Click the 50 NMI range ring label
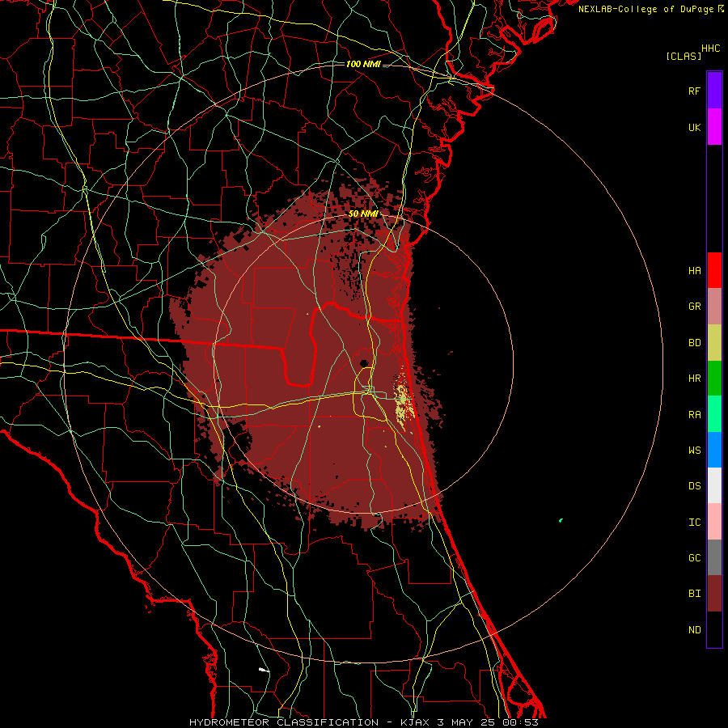This screenshot has width=728, height=728. coord(362,214)
